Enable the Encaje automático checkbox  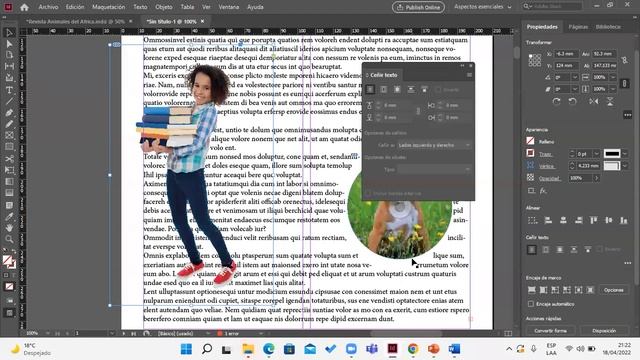click(x=531, y=304)
